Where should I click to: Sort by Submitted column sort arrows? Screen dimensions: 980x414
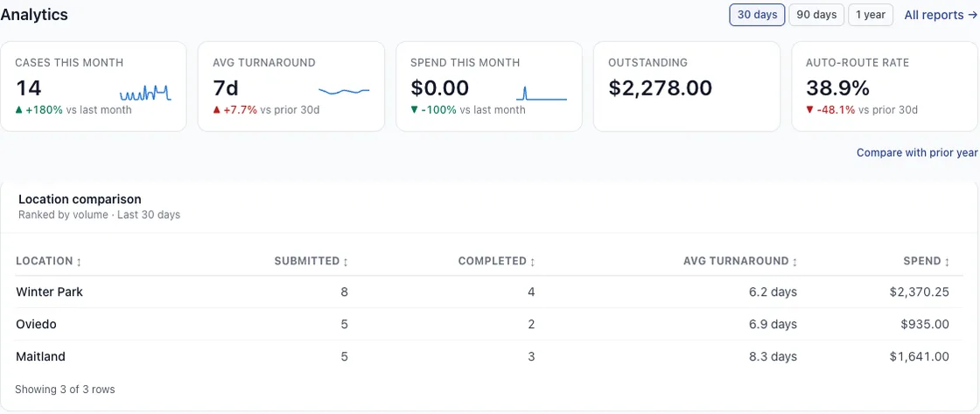pyautogui.click(x=346, y=262)
